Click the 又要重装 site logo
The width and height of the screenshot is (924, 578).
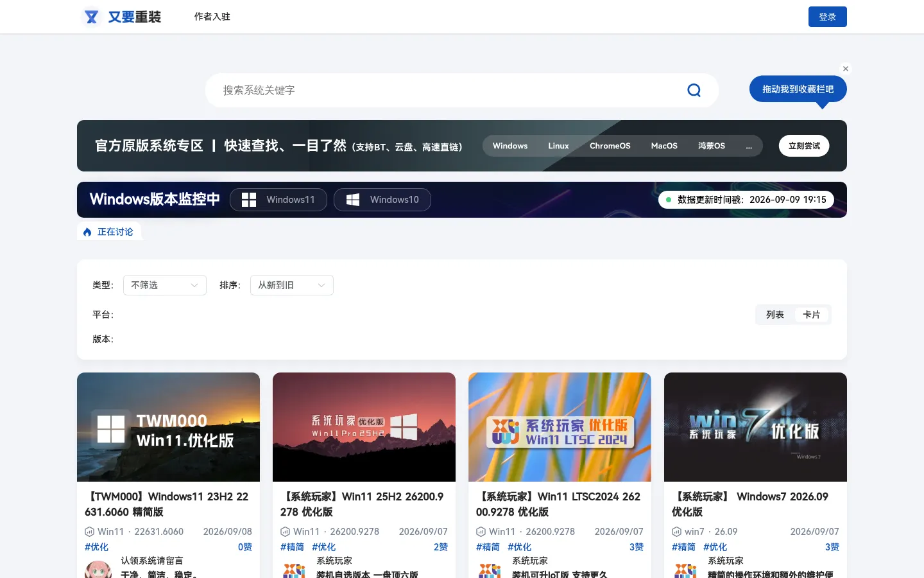(123, 17)
